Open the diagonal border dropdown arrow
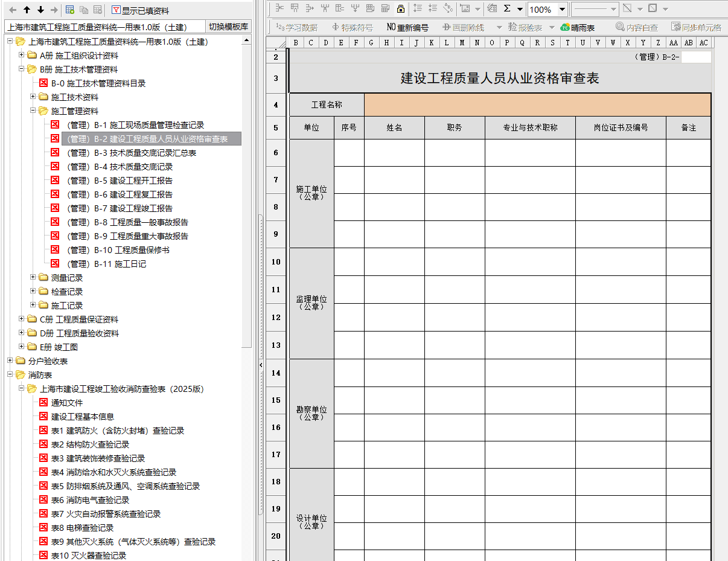This screenshot has width=728, height=561. pos(640,9)
